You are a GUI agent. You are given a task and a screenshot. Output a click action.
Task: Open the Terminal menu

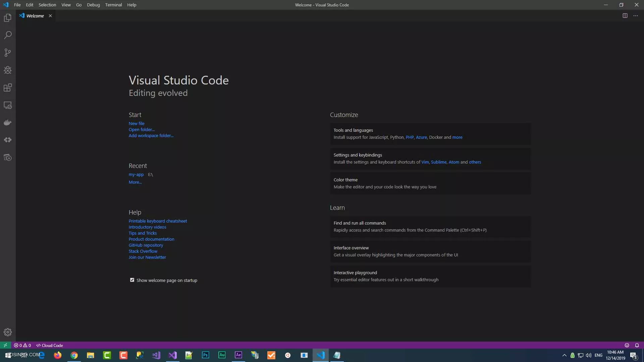click(113, 5)
